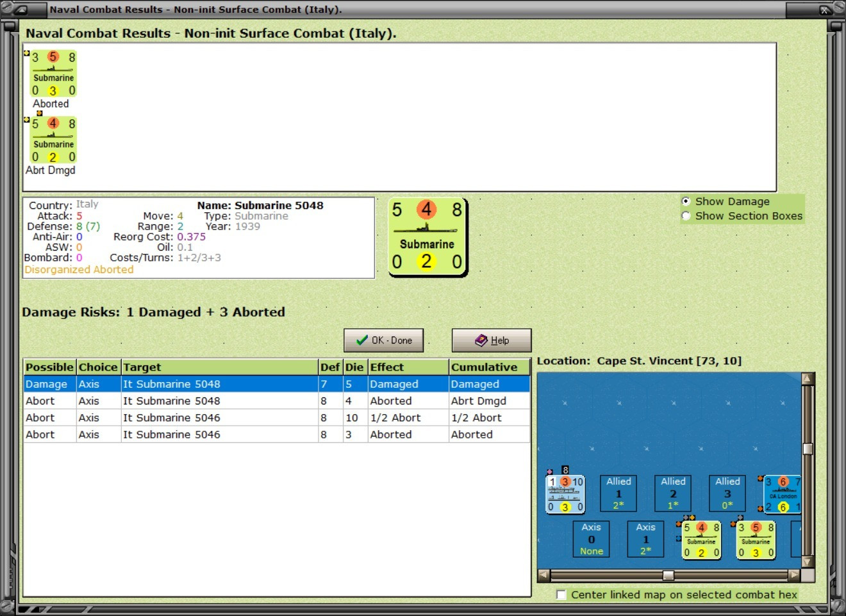Select the Abort row with die roll 3
Screen dimensions: 846x616
pyautogui.click(x=277, y=434)
